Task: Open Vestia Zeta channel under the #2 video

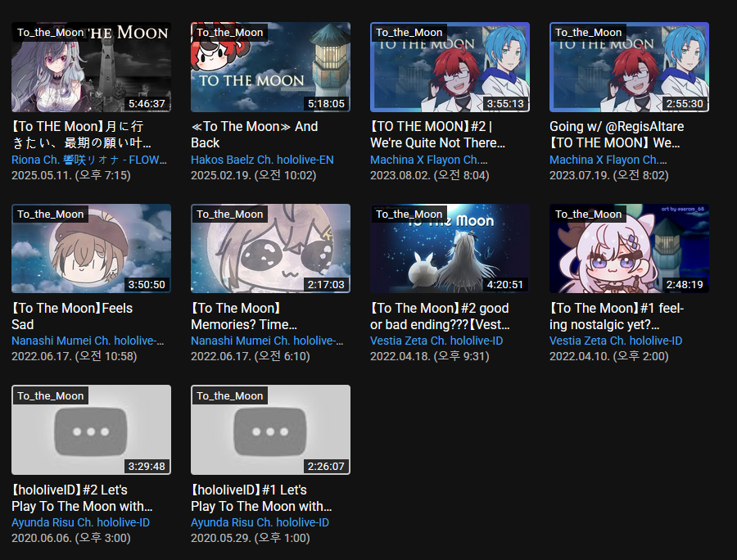Action: (436, 341)
